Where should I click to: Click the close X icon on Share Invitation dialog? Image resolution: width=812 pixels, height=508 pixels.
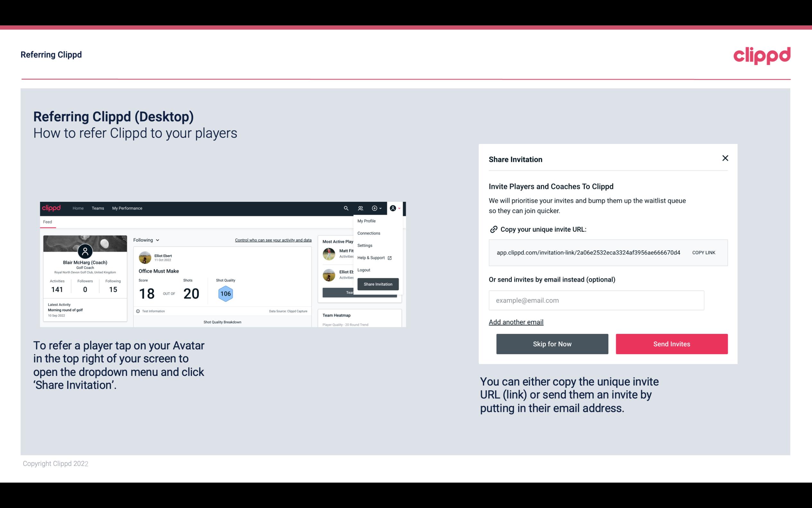pos(725,158)
